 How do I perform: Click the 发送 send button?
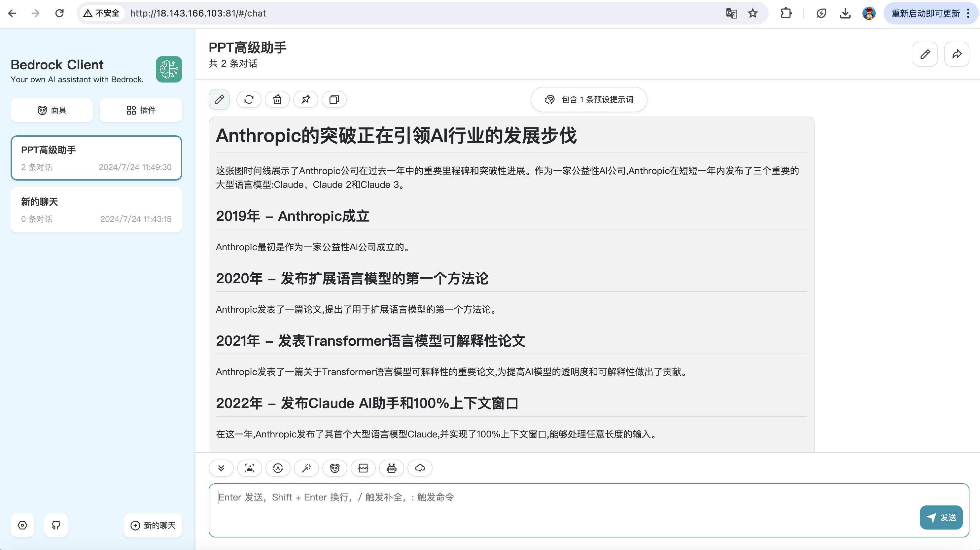pyautogui.click(x=941, y=518)
